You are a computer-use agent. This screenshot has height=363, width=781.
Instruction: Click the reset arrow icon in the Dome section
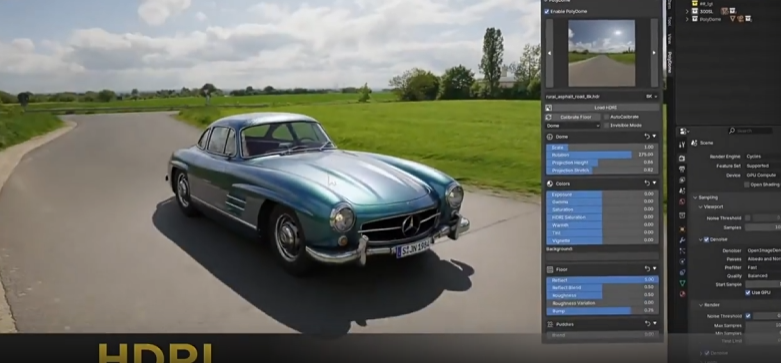pyautogui.click(x=647, y=136)
